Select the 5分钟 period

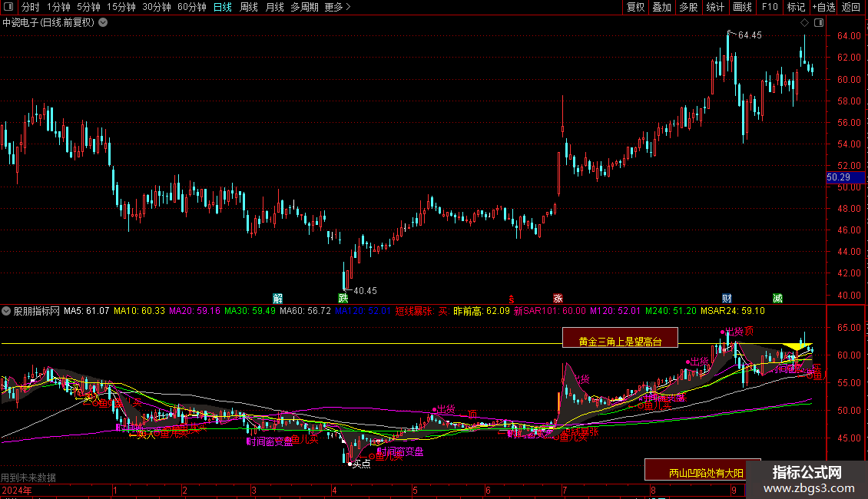point(88,7)
